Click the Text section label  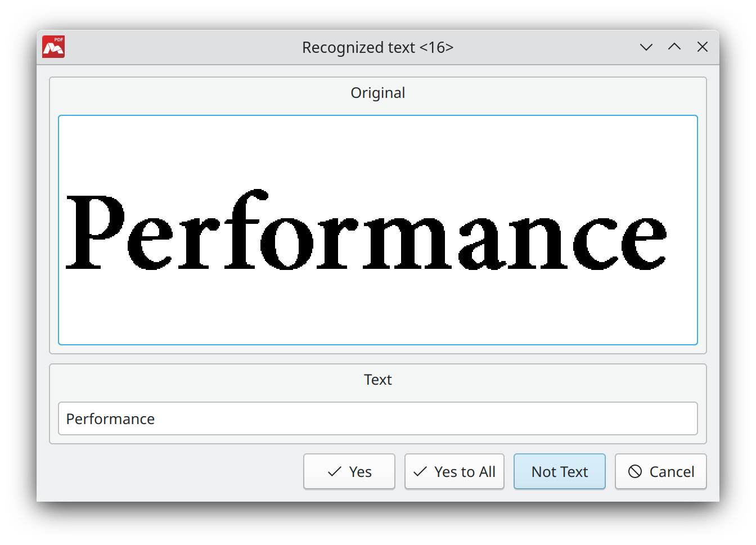point(378,380)
